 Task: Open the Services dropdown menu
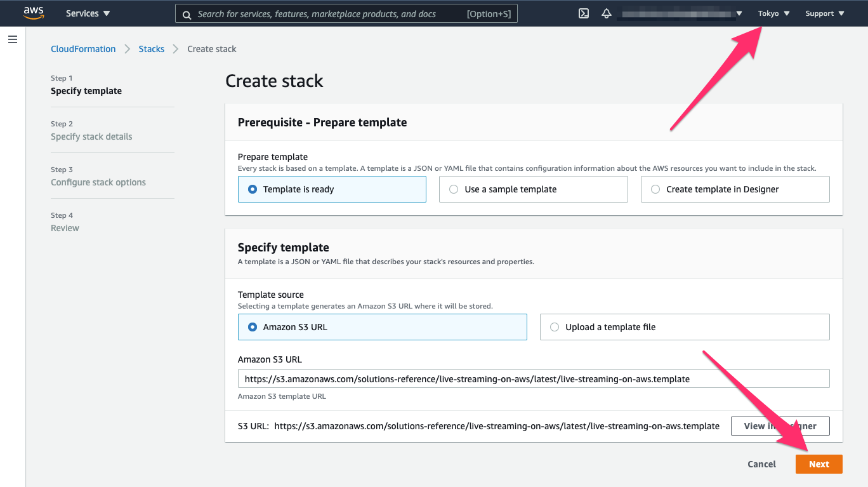(x=88, y=13)
